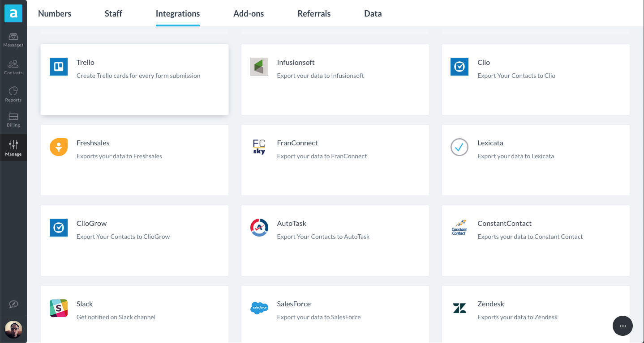This screenshot has height=343, width=644.
Task: Click 'Export Your Contacts to Clio' text
Action: pyautogui.click(x=516, y=76)
